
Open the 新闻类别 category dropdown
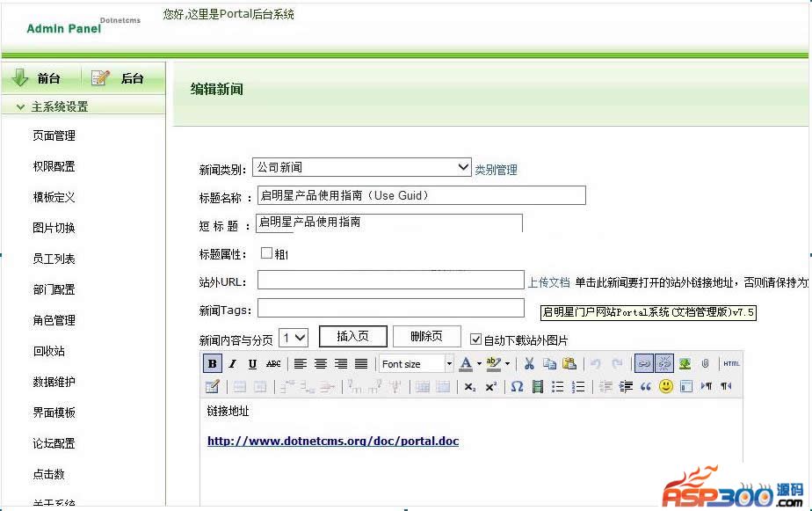click(361, 167)
